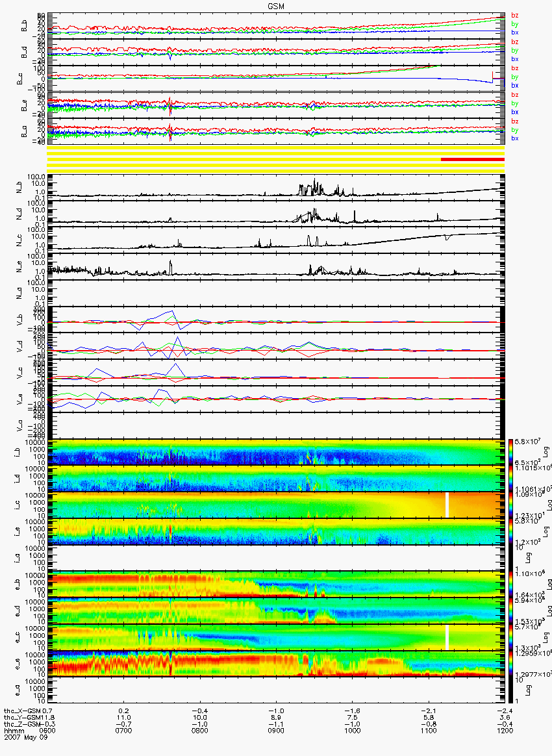Click the rainbow colorbar beside i_b panel
Screen dimensions: 552x756
[510, 452]
